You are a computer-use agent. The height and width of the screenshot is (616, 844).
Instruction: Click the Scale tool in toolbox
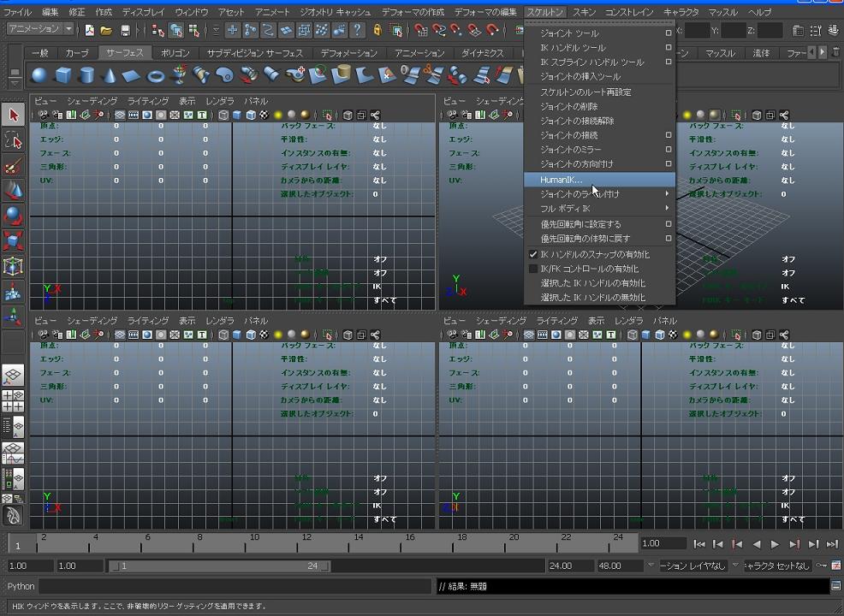tap(13, 241)
